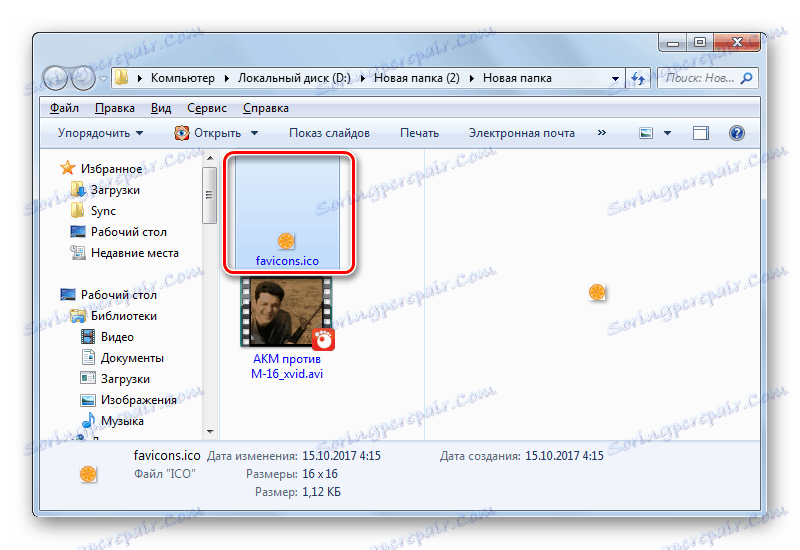Select the favicons.ico file name
Screen dimensions: 800x550
pyautogui.click(x=287, y=261)
